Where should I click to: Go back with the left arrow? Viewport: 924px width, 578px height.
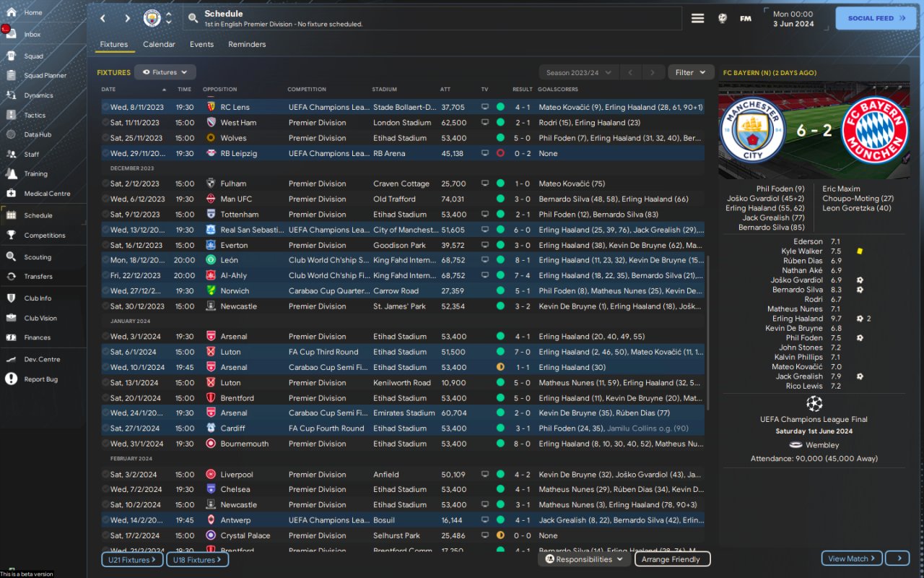[103, 18]
